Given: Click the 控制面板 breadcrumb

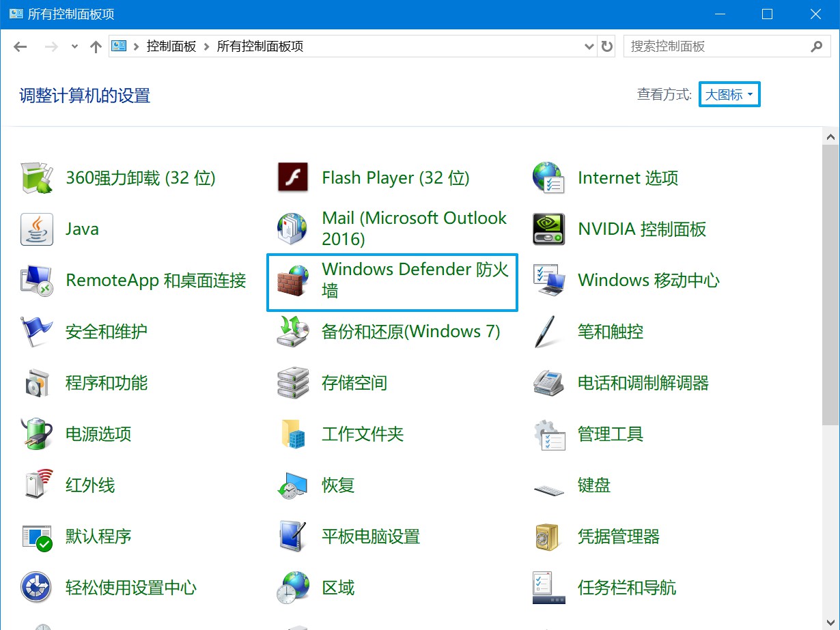Looking at the screenshot, I should point(171,46).
